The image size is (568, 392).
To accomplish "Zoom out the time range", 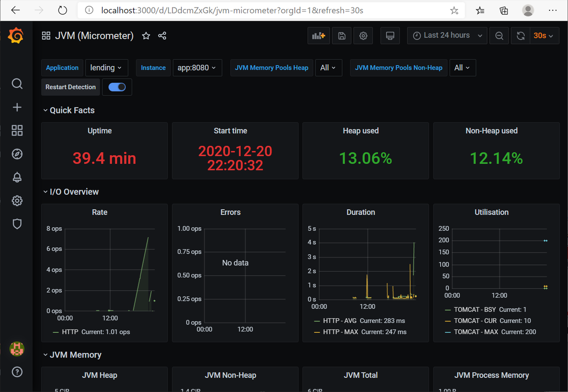I will click(x=499, y=36).
